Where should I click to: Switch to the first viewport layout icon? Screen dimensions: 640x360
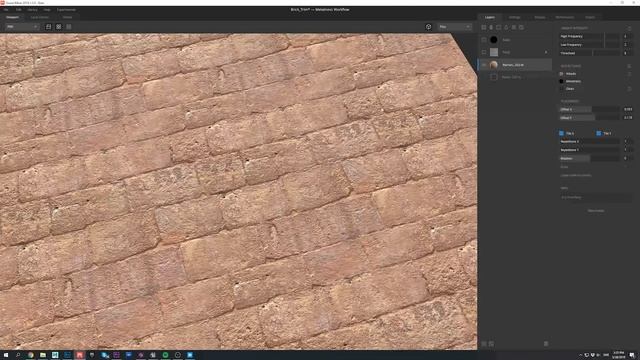pyautogui.click(x=48, y=27)
